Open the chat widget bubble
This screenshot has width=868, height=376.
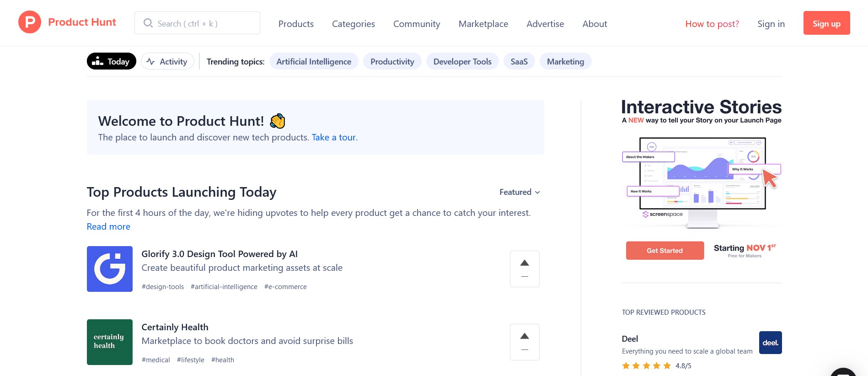click(844, 371)
